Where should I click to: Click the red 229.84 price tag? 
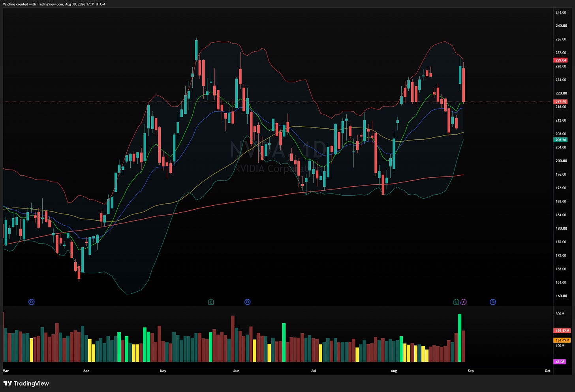[x=560, y=60]
